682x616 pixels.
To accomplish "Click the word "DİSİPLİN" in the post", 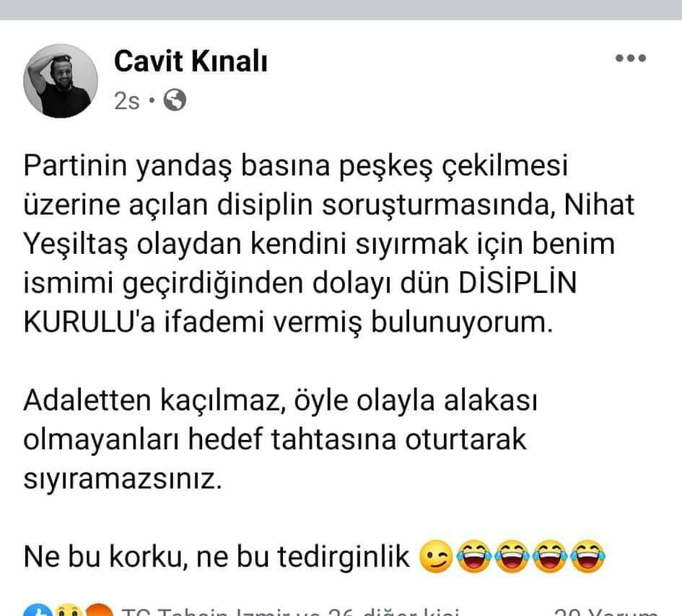I will [517, 283].
